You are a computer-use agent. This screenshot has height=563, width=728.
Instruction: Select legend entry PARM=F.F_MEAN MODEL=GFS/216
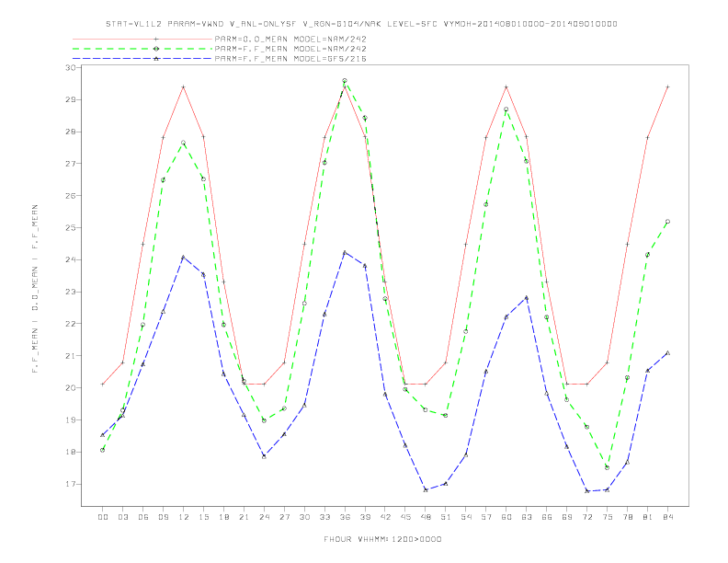pos(290,59)
